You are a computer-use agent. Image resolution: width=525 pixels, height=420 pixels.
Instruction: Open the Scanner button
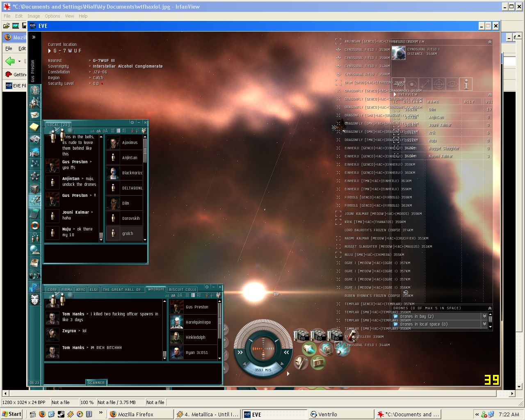[x=96, y=383]
